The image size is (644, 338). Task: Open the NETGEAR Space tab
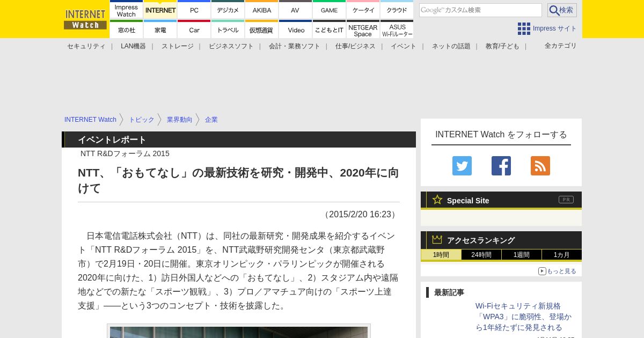(x=363, y=30)
